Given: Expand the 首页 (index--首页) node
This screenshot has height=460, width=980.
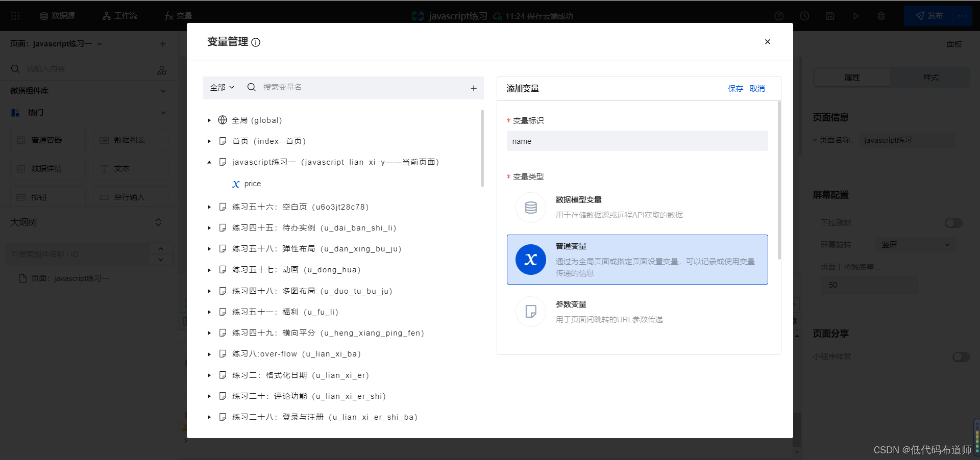Looking at the screenshot, I should pos(209,141).
